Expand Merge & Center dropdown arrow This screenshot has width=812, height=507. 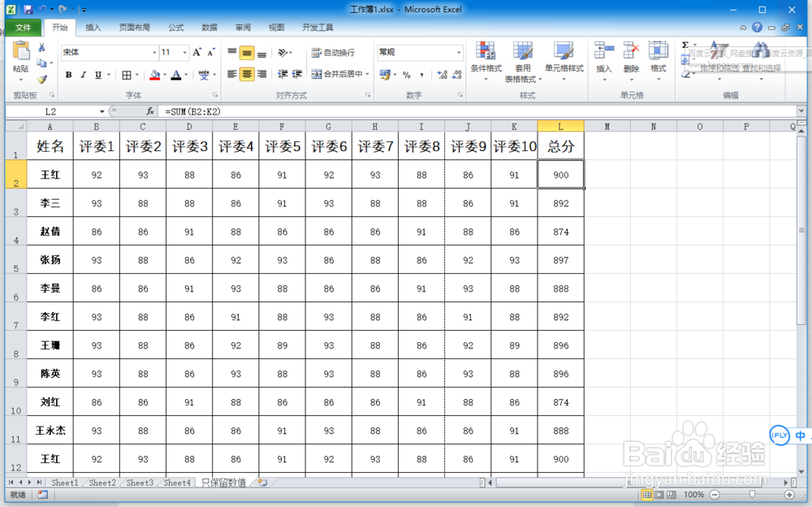tap(367, 74)
